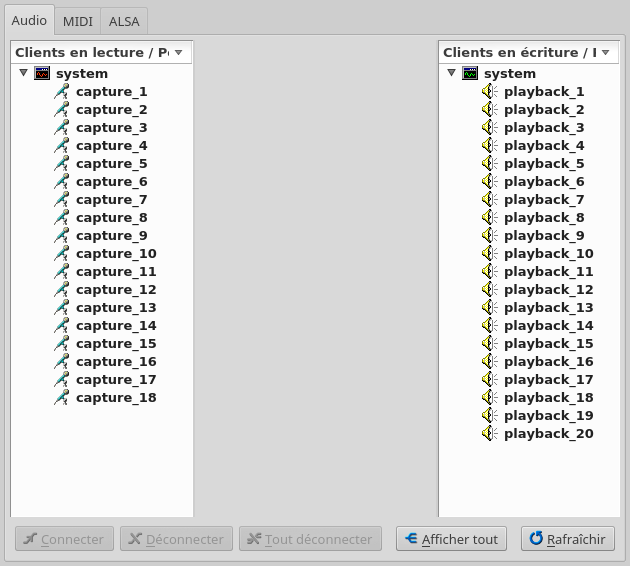Select the capture_17 port
Viewport: 630px width, 566px height.
(116, 379)
